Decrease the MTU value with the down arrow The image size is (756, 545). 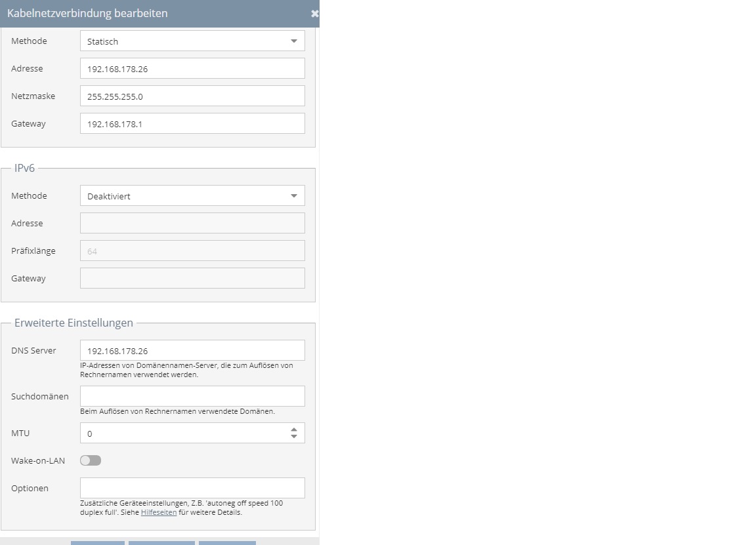pyautogui.click(x=293, y=437)
